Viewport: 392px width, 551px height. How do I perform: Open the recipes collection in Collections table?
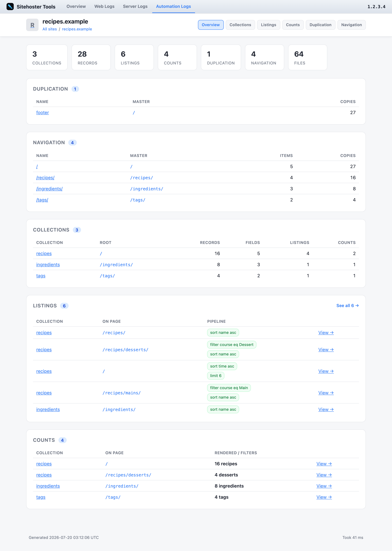[44, 253]
